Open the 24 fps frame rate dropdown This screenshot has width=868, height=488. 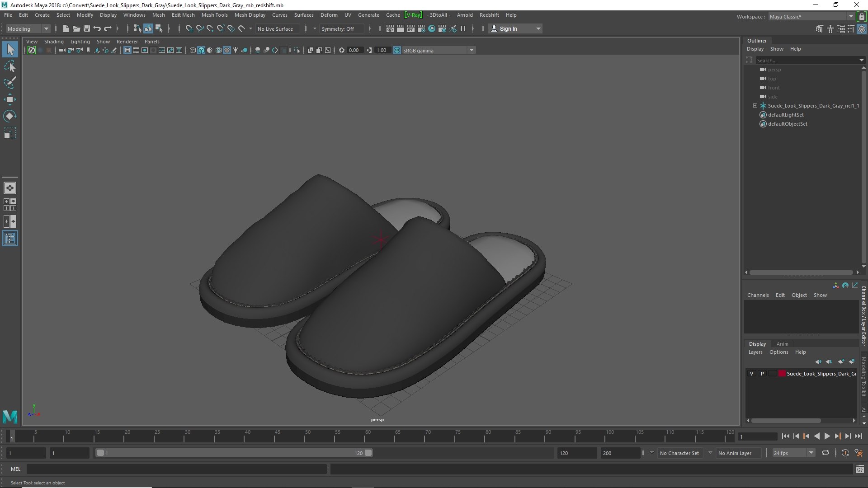pyautogui.click(x=793, y=453)
